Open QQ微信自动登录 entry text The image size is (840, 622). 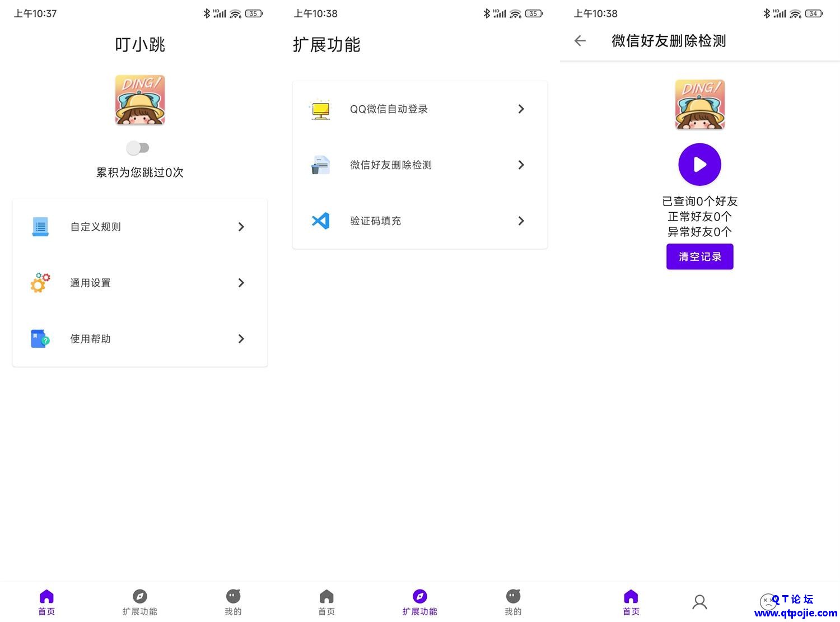point(389,109)
